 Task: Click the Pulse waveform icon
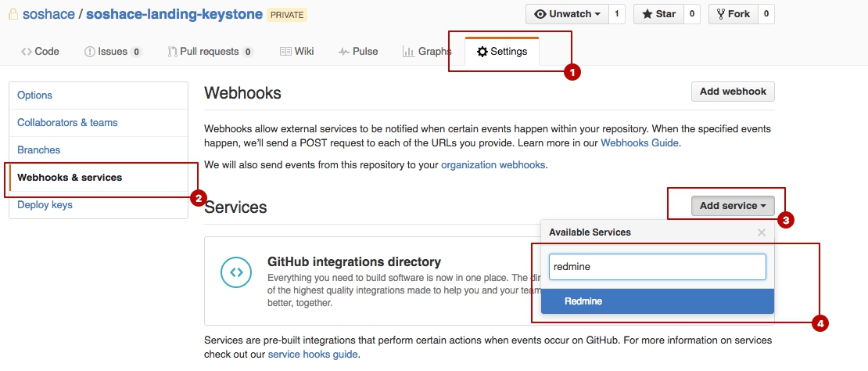point(344,52)
